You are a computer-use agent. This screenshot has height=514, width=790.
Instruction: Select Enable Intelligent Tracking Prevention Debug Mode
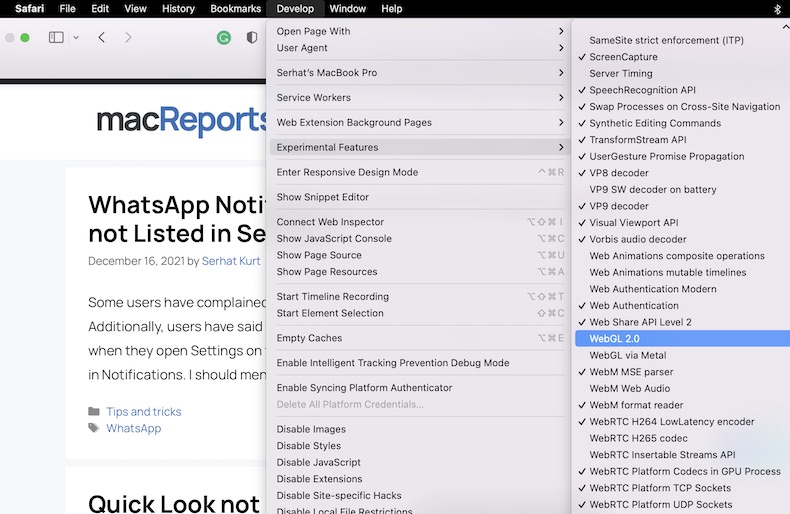coord(420,363)
